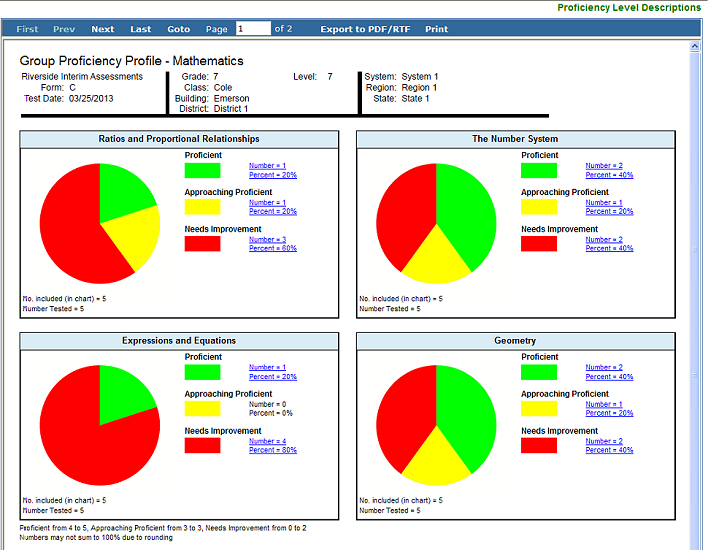Open Ratios Needs Improvement 'Percent = 60%' link
This screenshot has width=708, height=550.
tap(273, 248)
